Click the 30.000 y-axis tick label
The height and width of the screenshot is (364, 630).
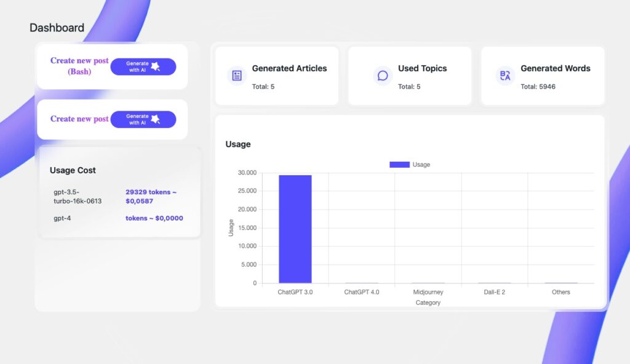pos(247,172)
